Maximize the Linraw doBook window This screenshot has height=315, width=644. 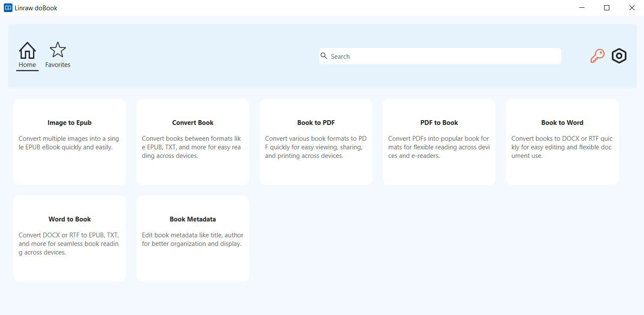(x=607, y=8)
